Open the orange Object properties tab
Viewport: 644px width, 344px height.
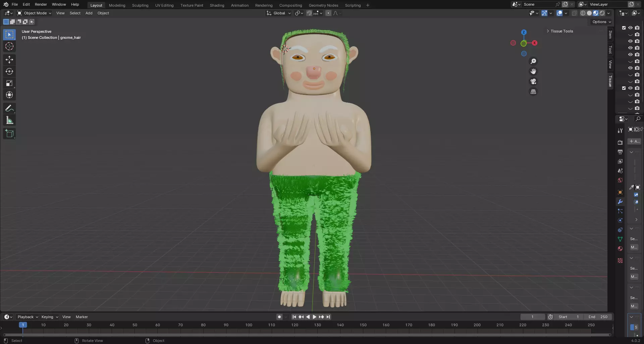[620, 192]
